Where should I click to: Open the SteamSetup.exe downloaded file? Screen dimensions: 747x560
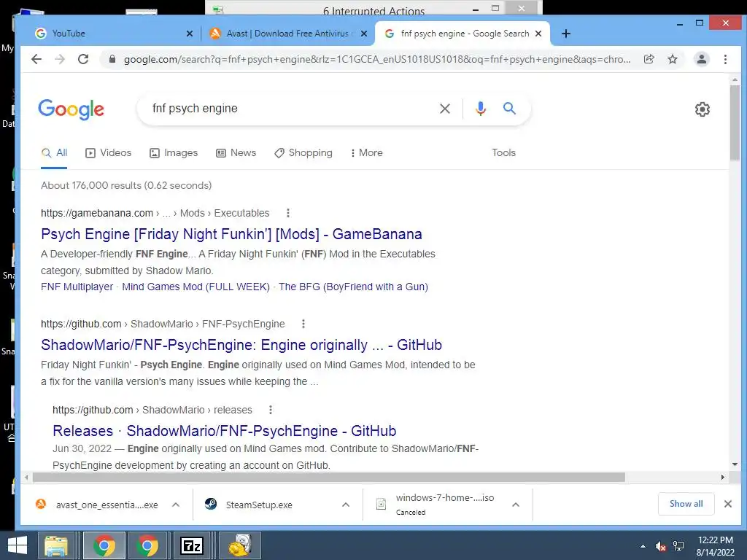259,505
